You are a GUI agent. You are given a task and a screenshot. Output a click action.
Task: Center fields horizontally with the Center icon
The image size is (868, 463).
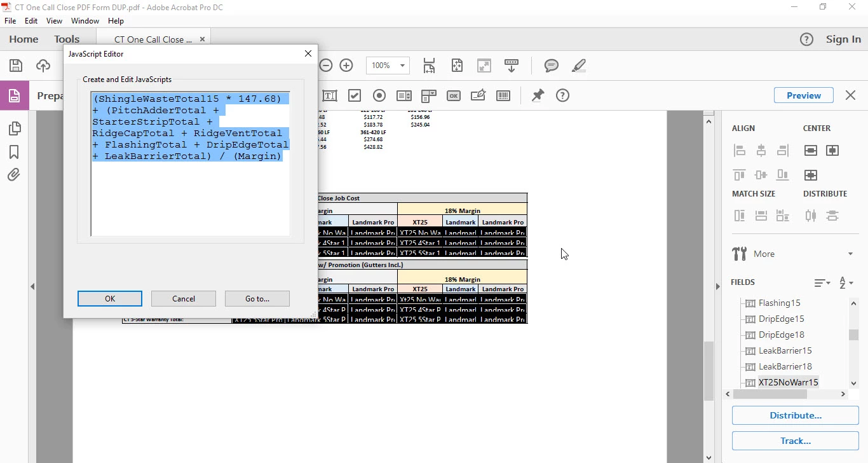coord(811,150)
